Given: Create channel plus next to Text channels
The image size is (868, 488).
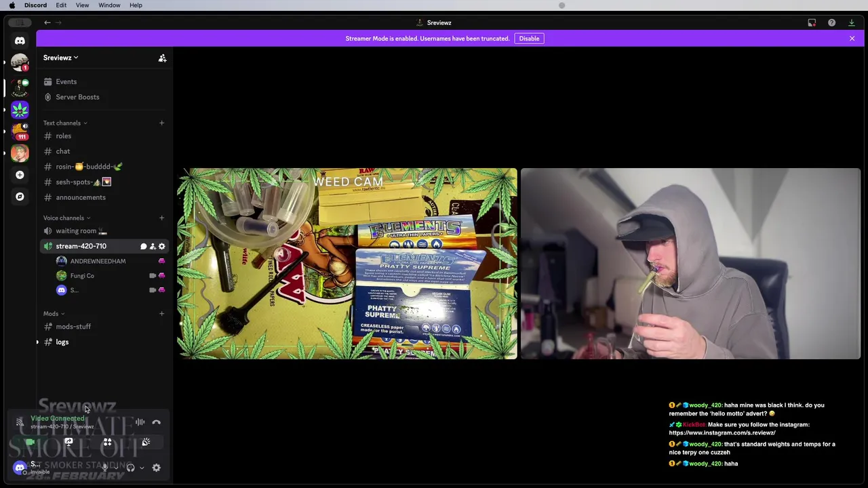Looking at the screenshot, I should point(161,123).
